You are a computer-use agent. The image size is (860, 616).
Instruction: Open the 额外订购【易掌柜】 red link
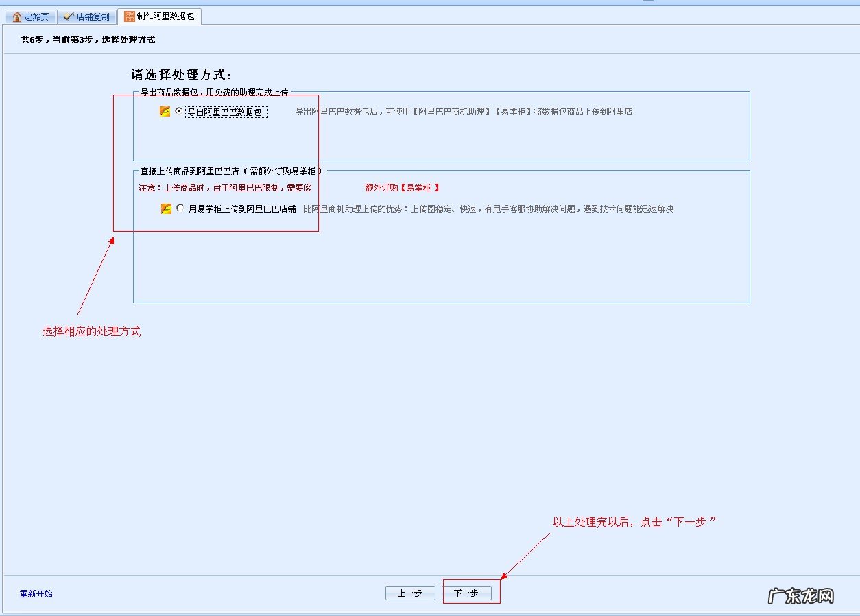(401, 187)
